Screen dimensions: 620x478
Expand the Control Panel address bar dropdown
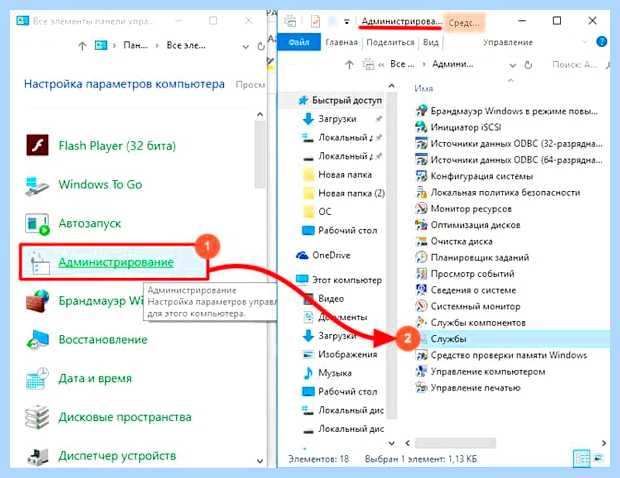(x=246, y=47)
